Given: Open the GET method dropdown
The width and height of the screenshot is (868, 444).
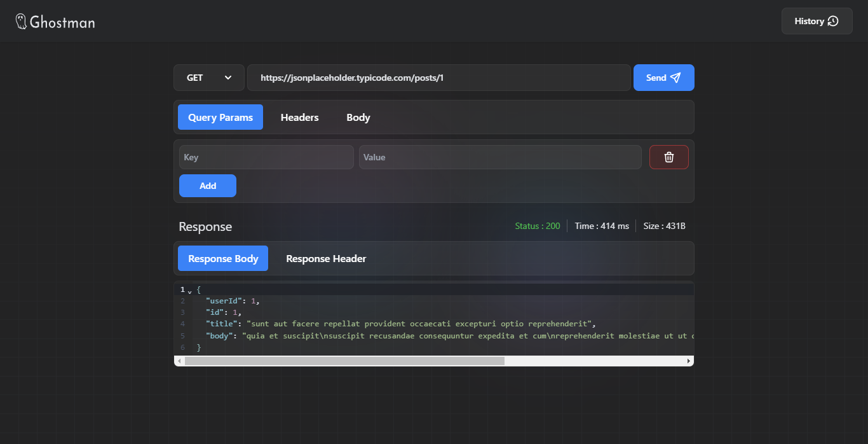Looking at the screenshot, I should [208, 78].
